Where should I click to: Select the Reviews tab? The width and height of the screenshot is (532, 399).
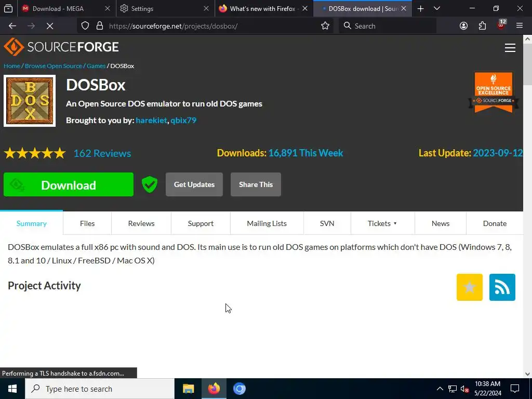point(141,223)
